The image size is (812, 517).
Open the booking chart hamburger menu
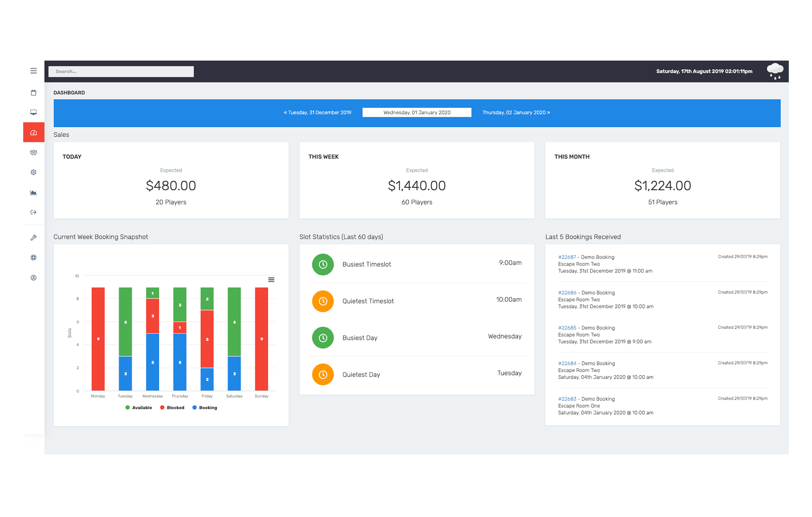pos(271,280)
